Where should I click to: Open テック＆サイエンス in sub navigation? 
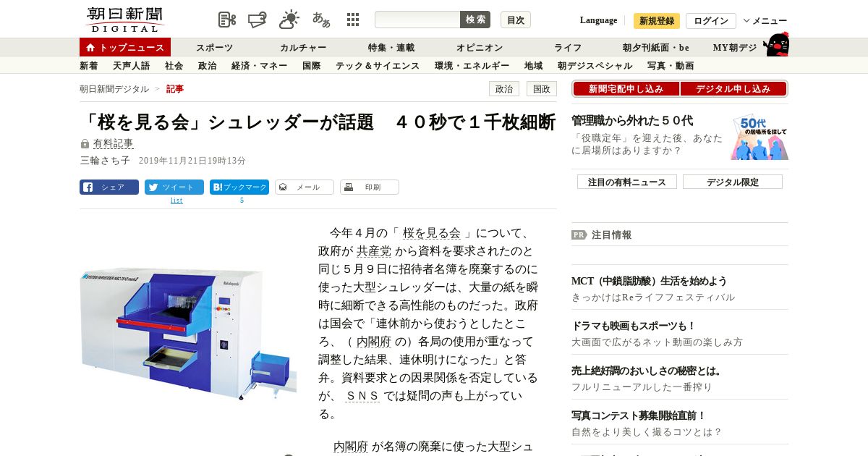378,66
